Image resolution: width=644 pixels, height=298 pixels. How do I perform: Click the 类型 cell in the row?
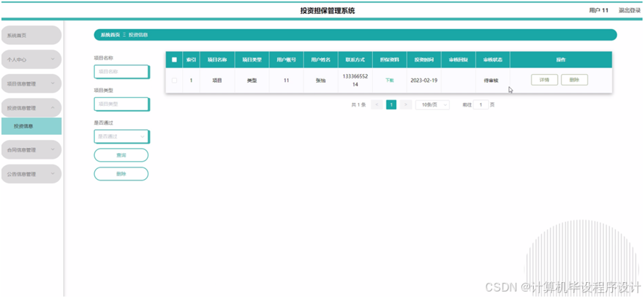pos(252,80)
